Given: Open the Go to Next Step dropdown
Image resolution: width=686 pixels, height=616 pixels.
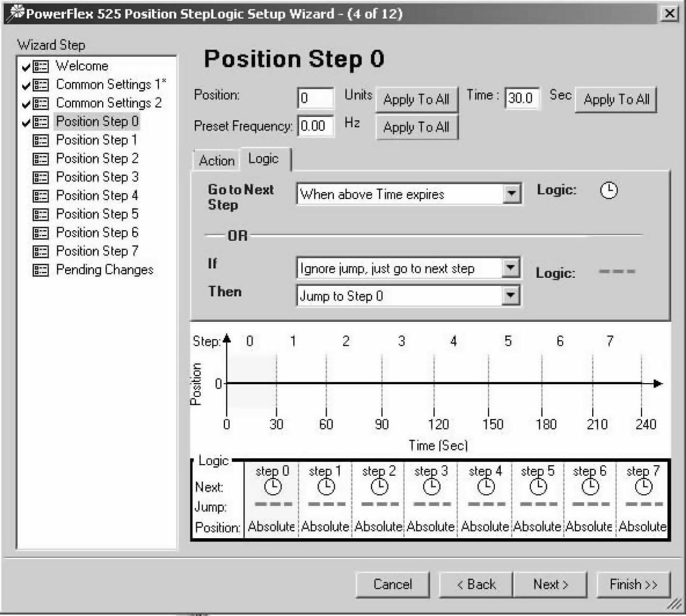Looking at the screenshot, I should click(x=511, y=194).
